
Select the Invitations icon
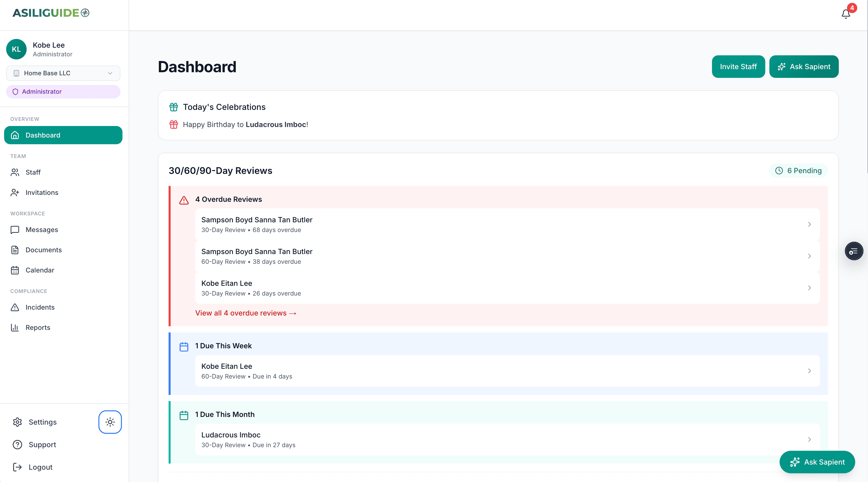point(15,192)
